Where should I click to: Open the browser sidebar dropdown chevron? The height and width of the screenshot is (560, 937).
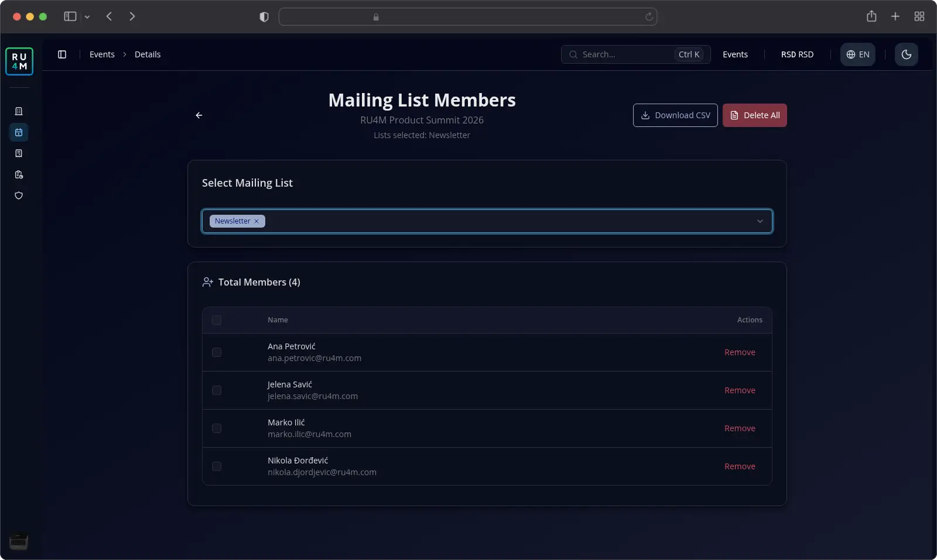[x=87, y=17]
